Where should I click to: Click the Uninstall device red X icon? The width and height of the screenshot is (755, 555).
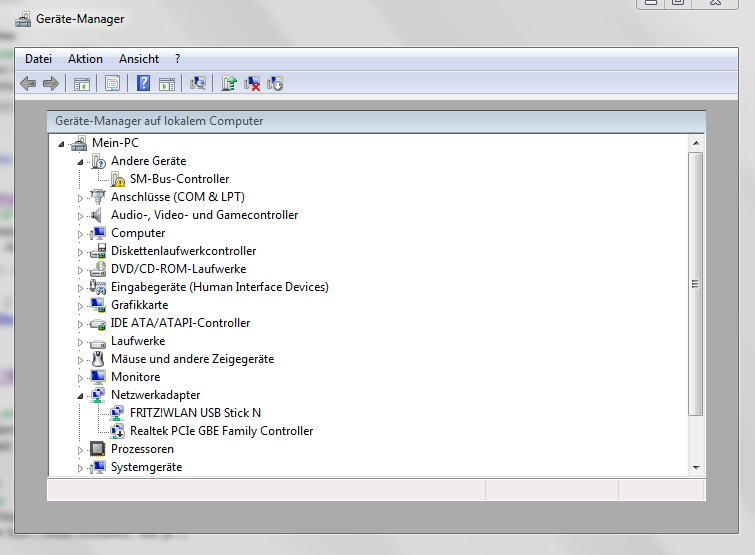pyautogui.click(x=252, y=83)
